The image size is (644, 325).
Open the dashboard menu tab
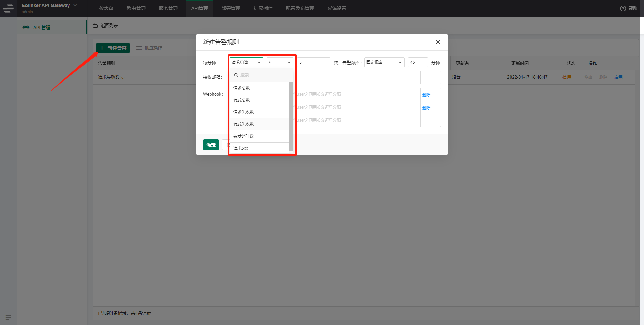tap(106, 8)
